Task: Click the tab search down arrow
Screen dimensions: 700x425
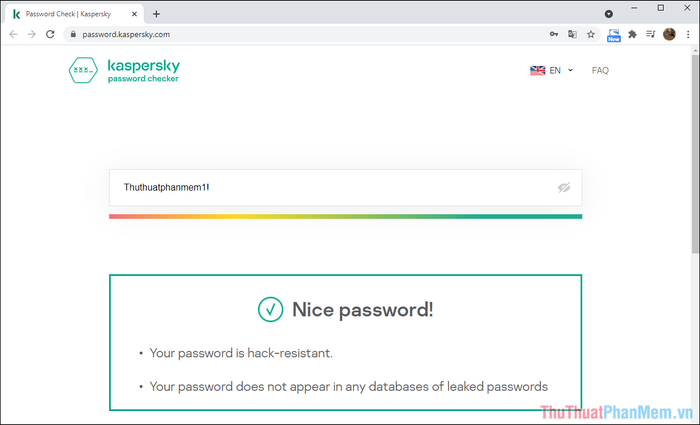Action: tap(610, 14)
